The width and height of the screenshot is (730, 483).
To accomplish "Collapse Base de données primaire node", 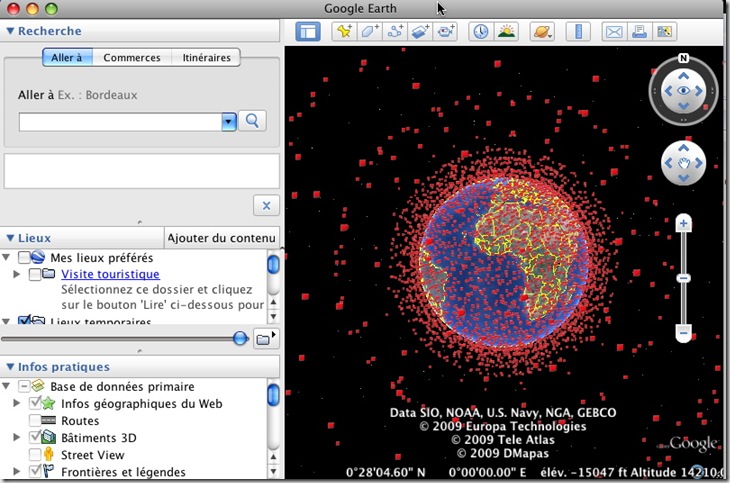I will [x=6, y=386].
